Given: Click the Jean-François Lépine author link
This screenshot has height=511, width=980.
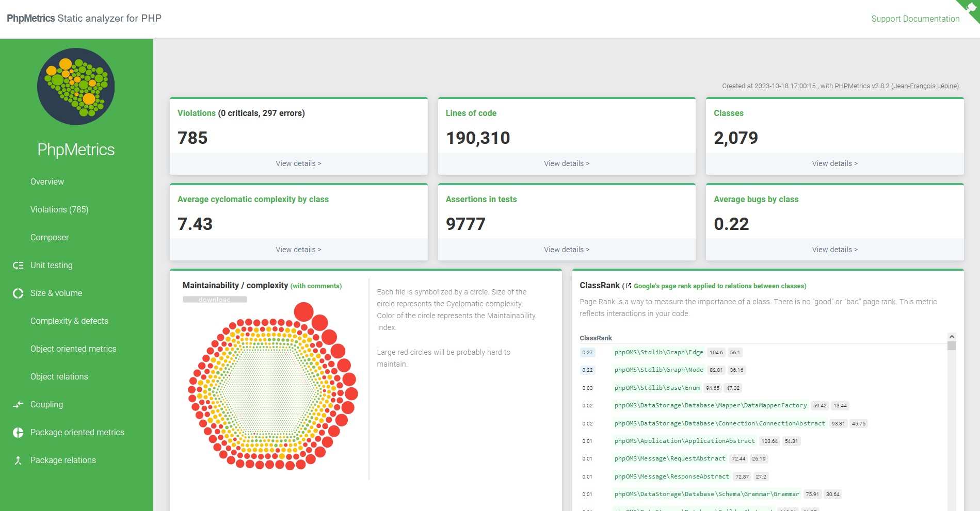Looking at the screenshot, I should (x=925, y=86).
